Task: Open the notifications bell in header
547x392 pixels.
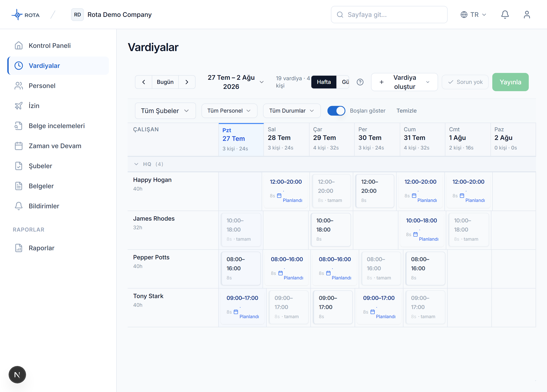Action: click(x=505, y=15)
